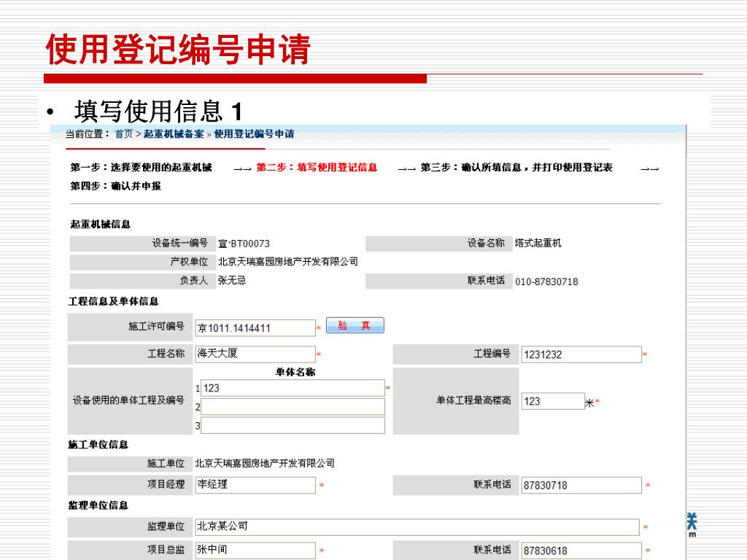Click the 负责人 value 张无忌
The height and width of the screenshot is (560, 747).
[232, 281]
